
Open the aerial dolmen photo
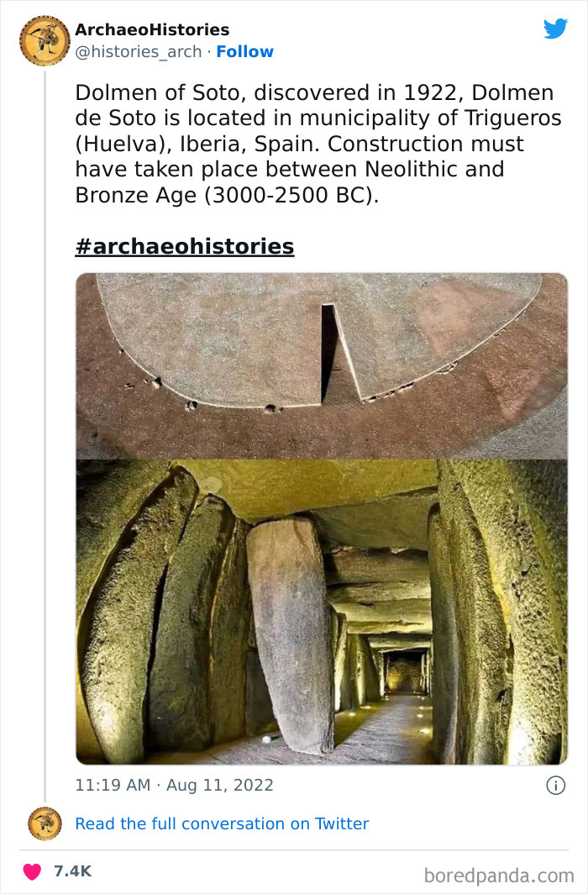322,365
